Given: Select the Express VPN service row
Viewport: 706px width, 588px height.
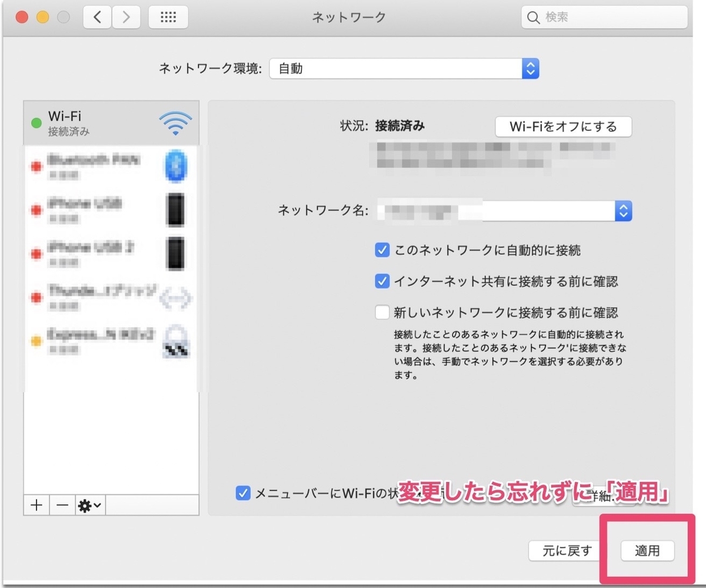Looking at the screenshot, I should [x=111, y=341].
